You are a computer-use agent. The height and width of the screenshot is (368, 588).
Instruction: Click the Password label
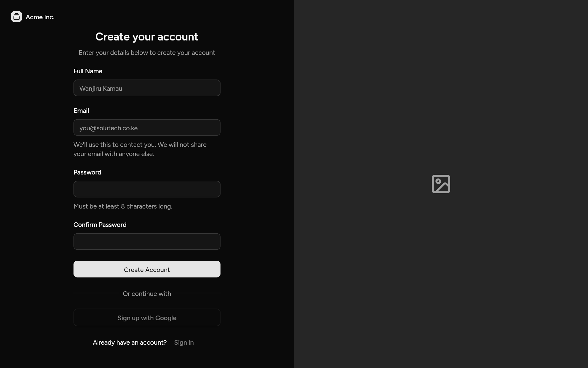click(x=87, y=172)
